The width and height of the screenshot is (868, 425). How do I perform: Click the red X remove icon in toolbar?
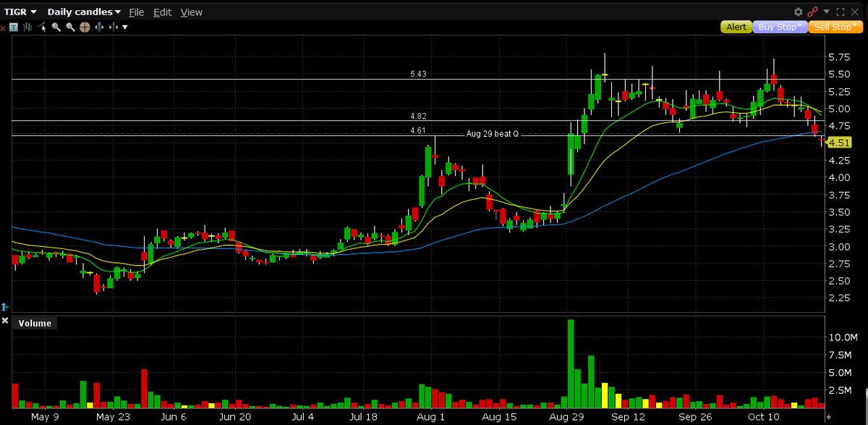tap(3, 28)
